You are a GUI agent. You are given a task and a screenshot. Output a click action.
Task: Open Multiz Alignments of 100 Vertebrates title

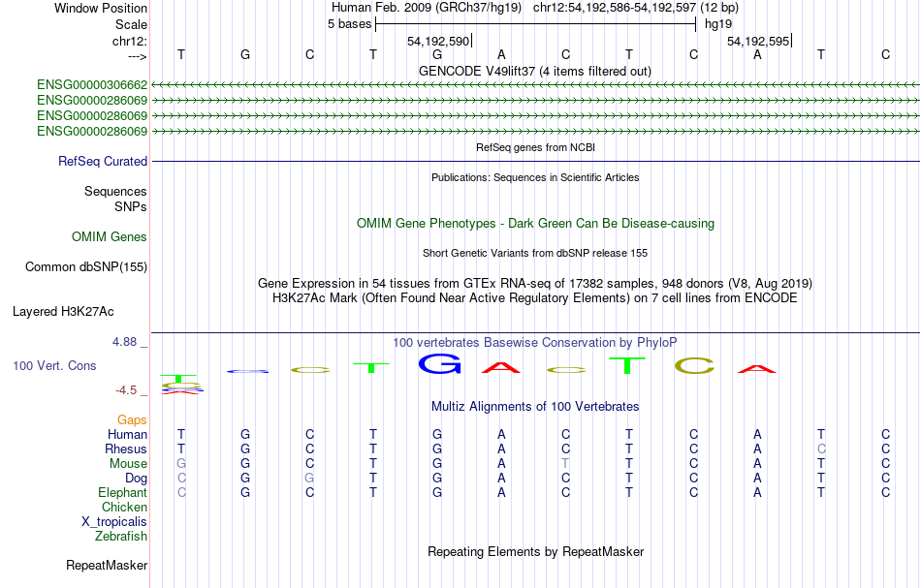point(535,406)
